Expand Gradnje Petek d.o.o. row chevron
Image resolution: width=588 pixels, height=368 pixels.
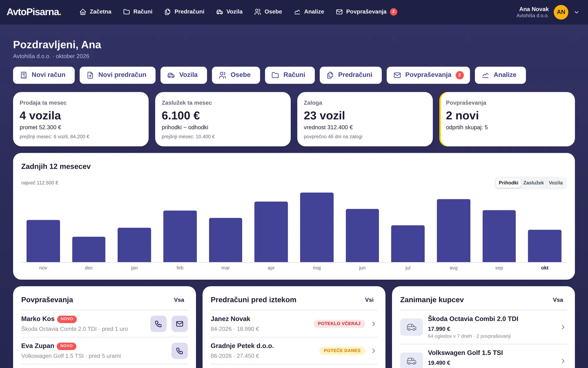pos(373,351)
